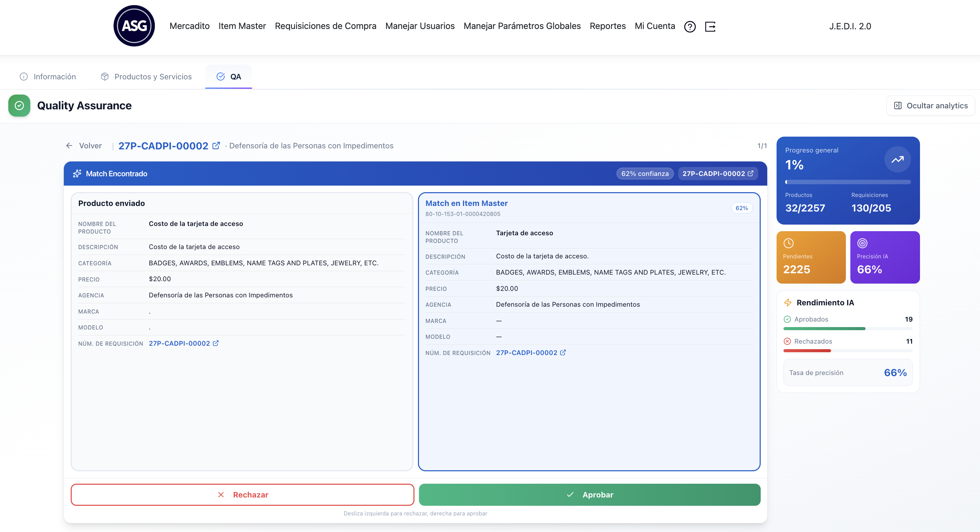Click the back arrow beside Volver
The width and height of the screenshot is (980, 532).
point(69,145)
